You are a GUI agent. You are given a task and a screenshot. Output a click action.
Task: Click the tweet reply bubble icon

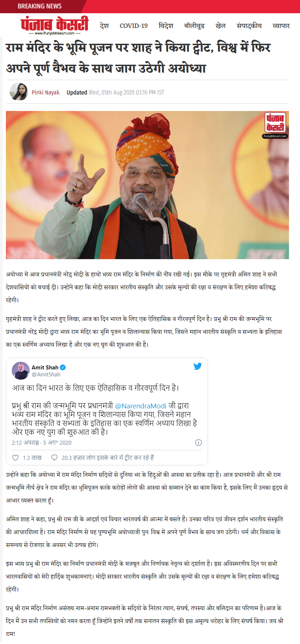tap(54, 458)
